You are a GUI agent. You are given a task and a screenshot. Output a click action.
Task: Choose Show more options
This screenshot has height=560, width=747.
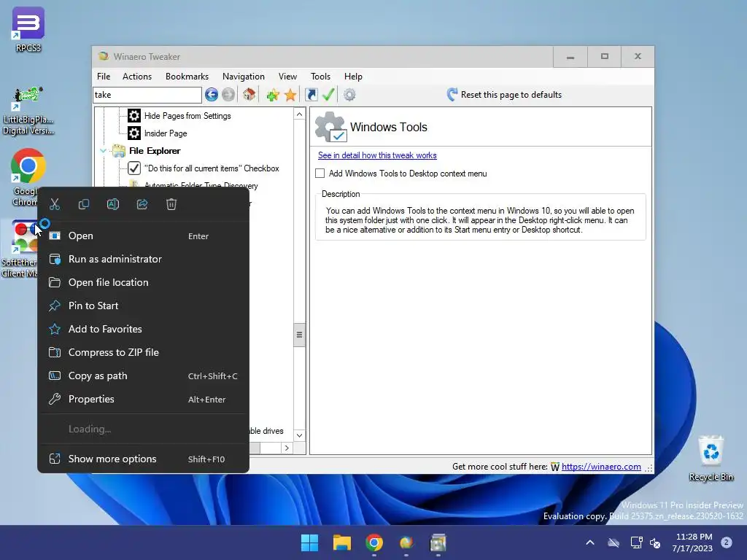(144, 459)
